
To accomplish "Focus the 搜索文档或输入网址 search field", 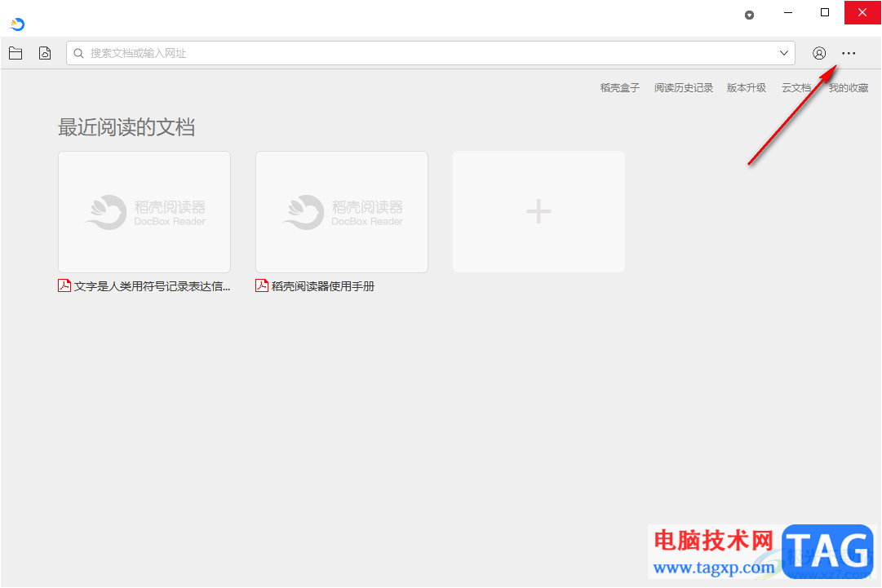I will (x=430, y=53).
